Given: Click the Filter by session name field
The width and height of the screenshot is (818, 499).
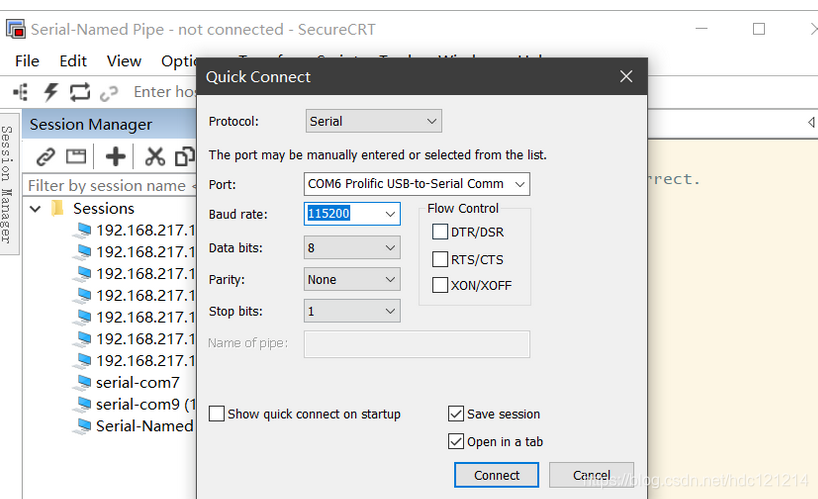Looking at the screenshot, I should [x=111, y=186].
